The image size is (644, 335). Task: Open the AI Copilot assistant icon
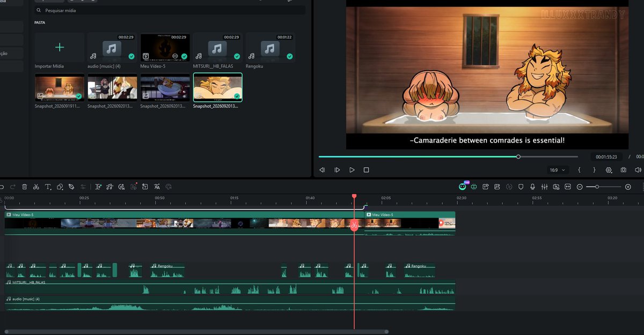click(463, 187)
